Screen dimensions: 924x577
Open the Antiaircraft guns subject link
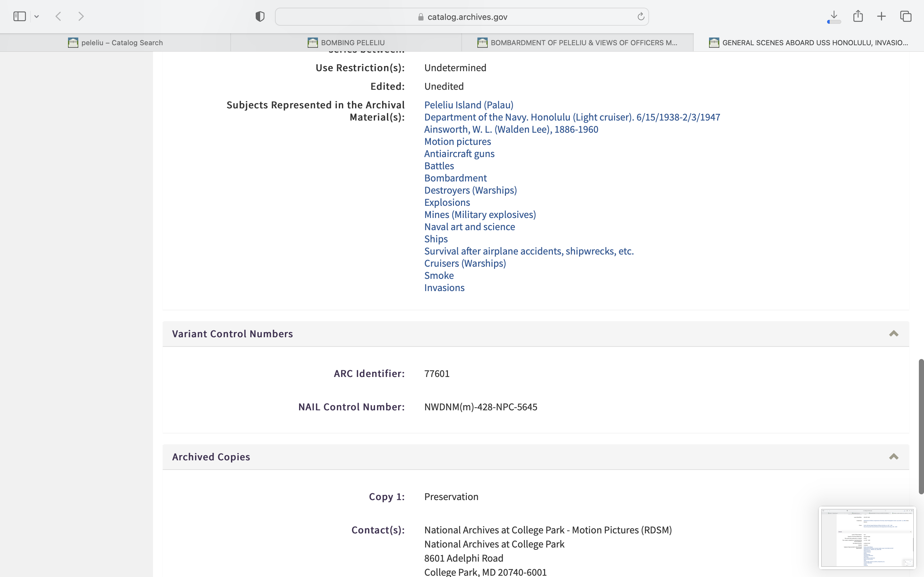click(459, 154)
